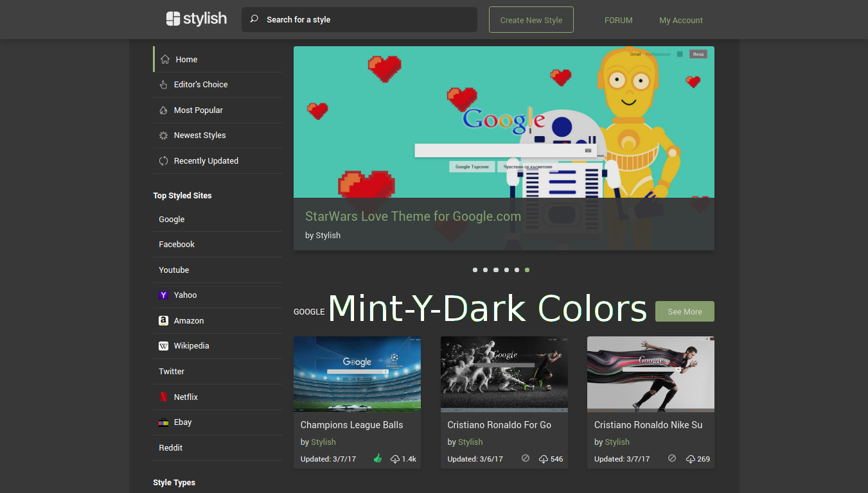
Task: Open the Champions League Balls title
Action: [x=352, y=425]
